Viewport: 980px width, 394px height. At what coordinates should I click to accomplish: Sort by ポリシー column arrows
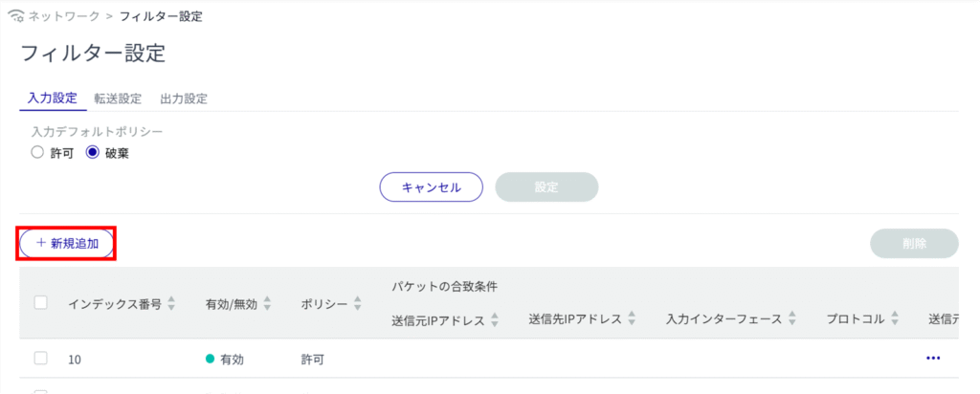click(x=358, y=304)
